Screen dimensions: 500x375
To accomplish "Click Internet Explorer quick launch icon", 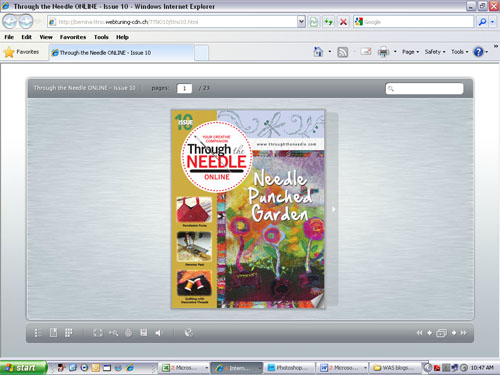I will pyautogui.click(x=130, y=368).
